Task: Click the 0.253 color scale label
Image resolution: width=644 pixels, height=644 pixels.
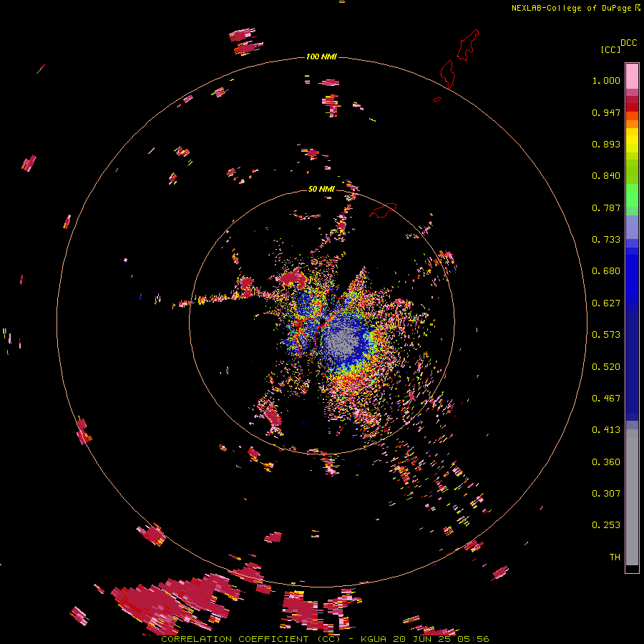Action: click(606, 525)
